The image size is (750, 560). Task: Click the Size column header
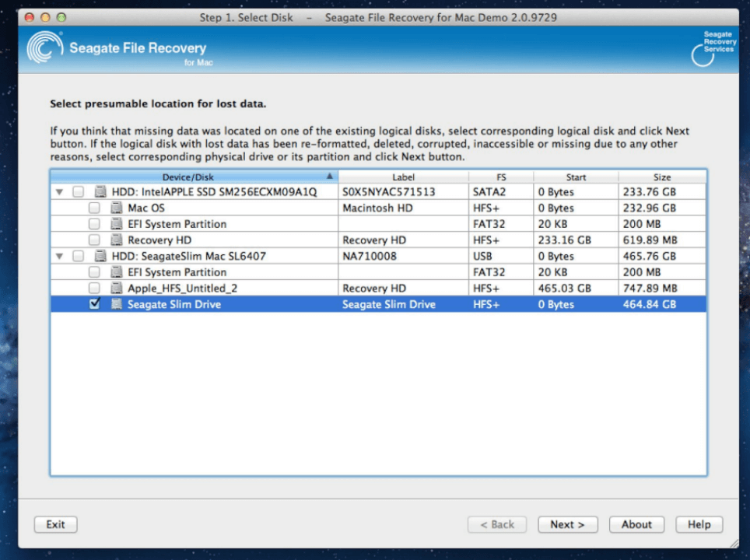[x=662, y=177]
